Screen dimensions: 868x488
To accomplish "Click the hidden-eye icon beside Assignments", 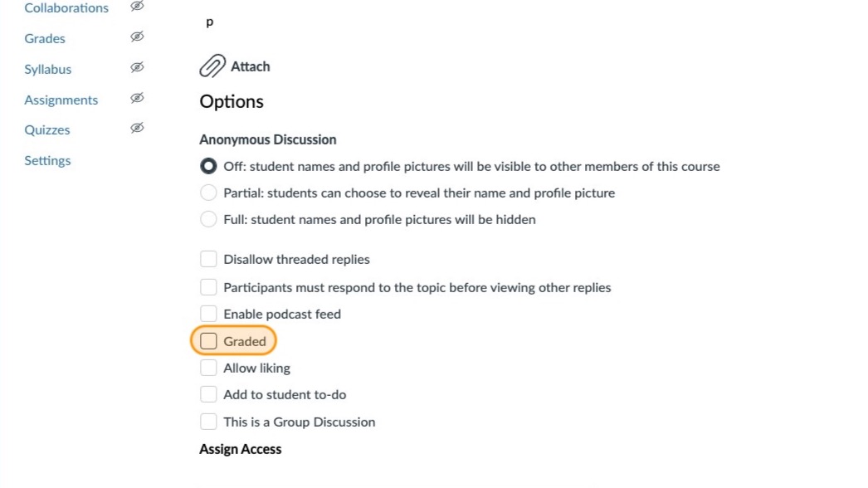I will (x=137, y=97).
